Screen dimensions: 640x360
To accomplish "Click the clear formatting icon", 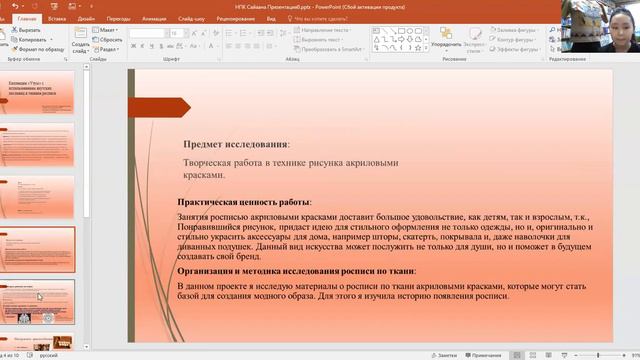I will coord(216,33).
